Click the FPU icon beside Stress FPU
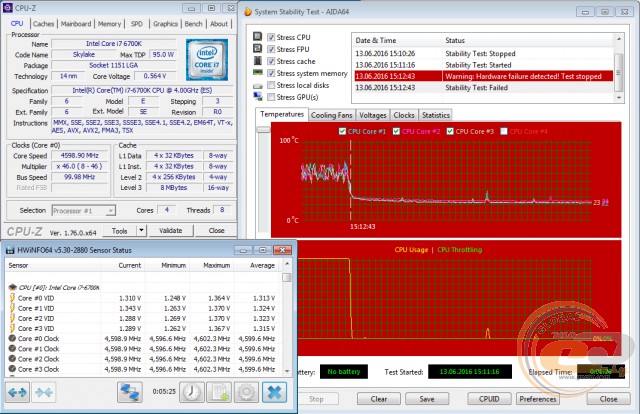Screen dimensions: 640x414 [x=258, y=49]
